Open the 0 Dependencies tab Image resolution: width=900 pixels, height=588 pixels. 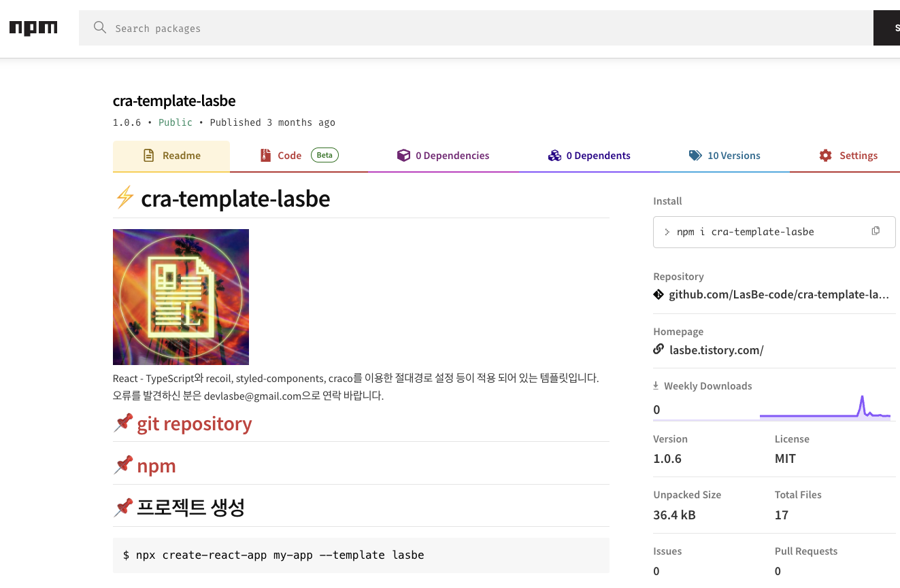click(x=443, y=156)
